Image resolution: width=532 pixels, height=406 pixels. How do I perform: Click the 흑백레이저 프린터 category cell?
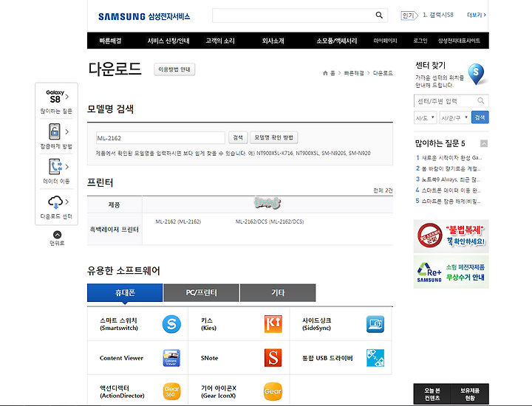point(115,230)
